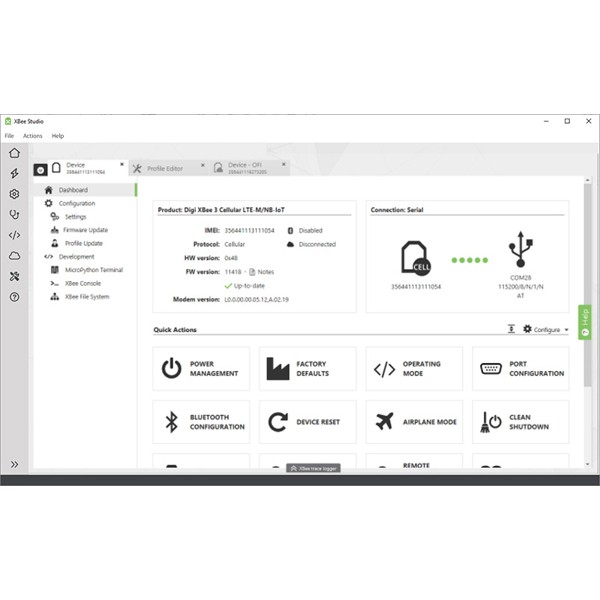Open the green Help side tab

[584, 322]
